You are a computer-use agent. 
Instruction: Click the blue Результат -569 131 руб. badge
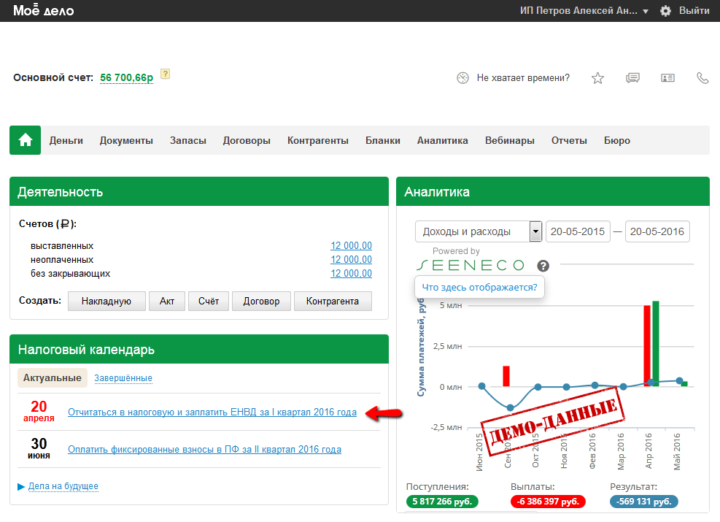(x=644, y=501)
